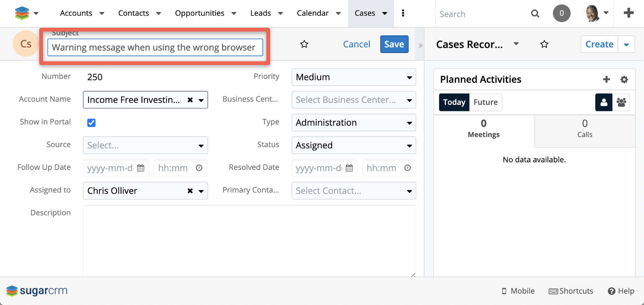Open Follow Up Date calendar picker
The image size is (644, 305).
[140, 168]
